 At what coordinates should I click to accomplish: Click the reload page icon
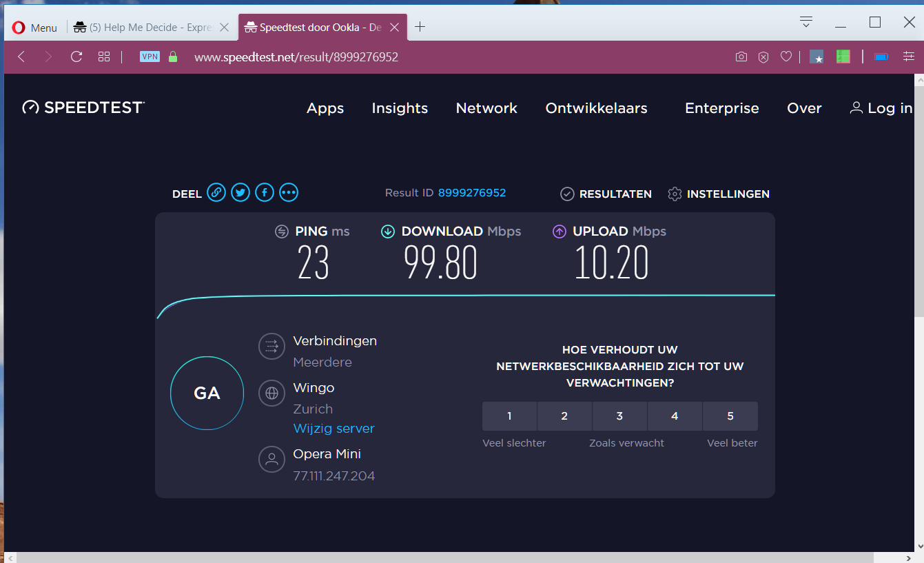pos(76,57)
